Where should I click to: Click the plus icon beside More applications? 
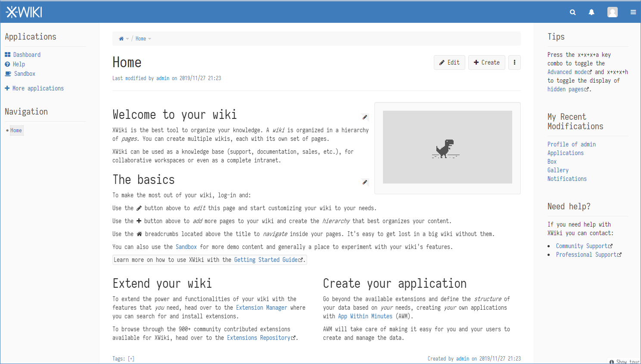7,88
